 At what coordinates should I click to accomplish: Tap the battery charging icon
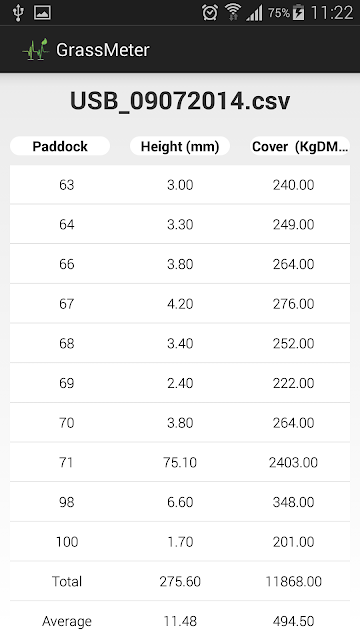point(299,12)
